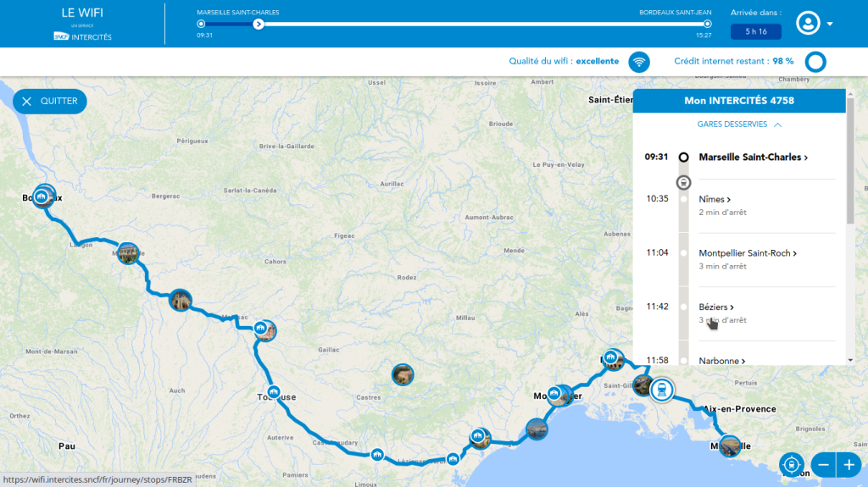Viewport: 868px width, 487px height.
Task: Click the 'Qualité du wifi : excellente' text
Action: click(564, 62)
